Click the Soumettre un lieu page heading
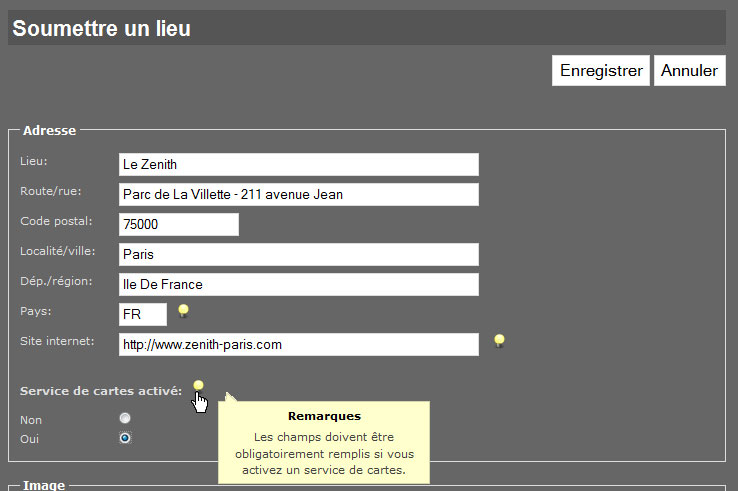The height and width of the screenshot is (491, 738). click(x=102, y=28)
